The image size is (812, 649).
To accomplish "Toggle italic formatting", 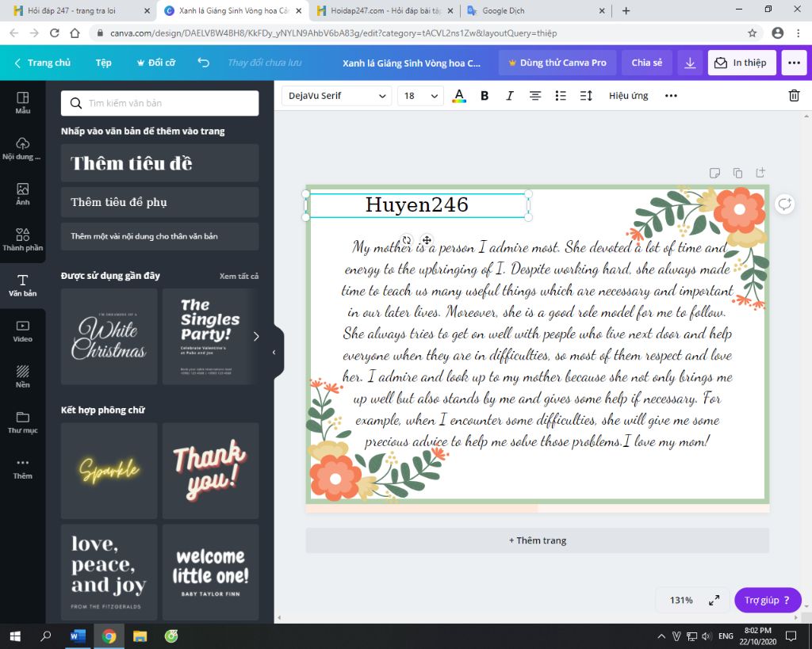I will coord(510,96).
